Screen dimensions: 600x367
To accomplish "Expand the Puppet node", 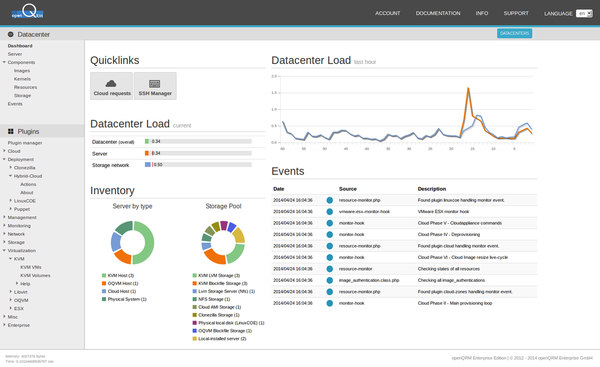I will point(10,209).
